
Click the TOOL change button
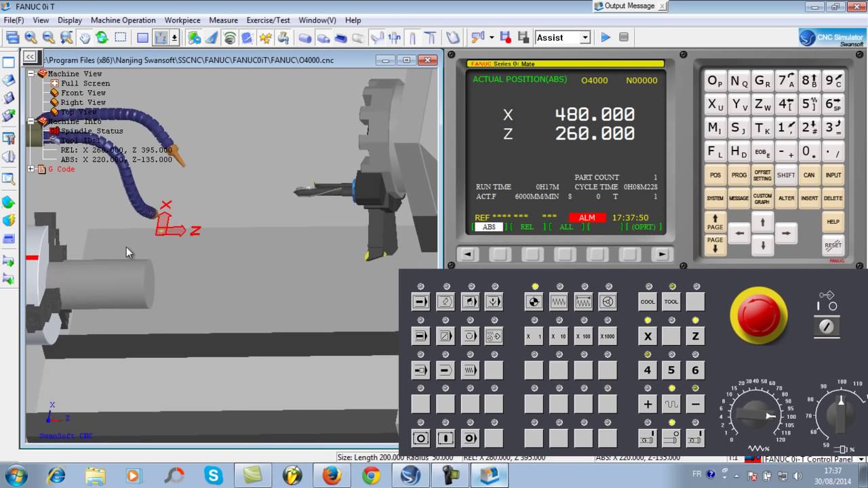click(671, 302)
